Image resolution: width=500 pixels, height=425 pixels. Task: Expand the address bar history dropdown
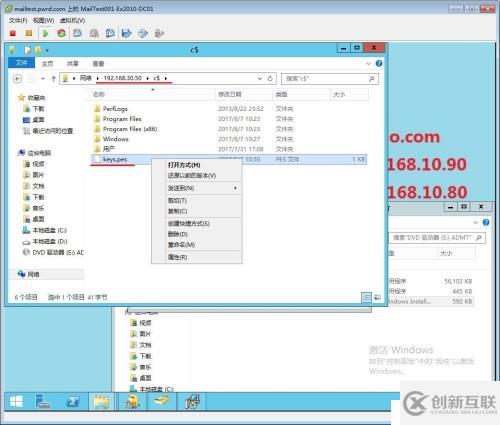tap(260, 79)
